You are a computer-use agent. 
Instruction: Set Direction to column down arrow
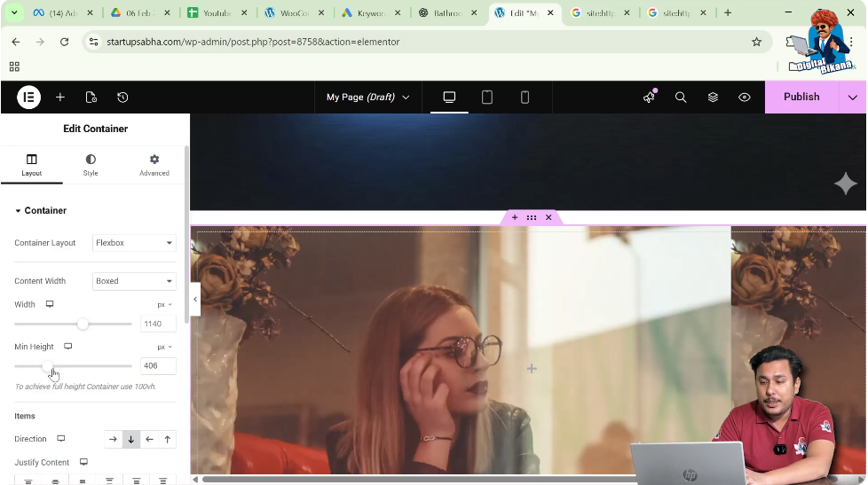pyautogui.click(x=130, y=439)
